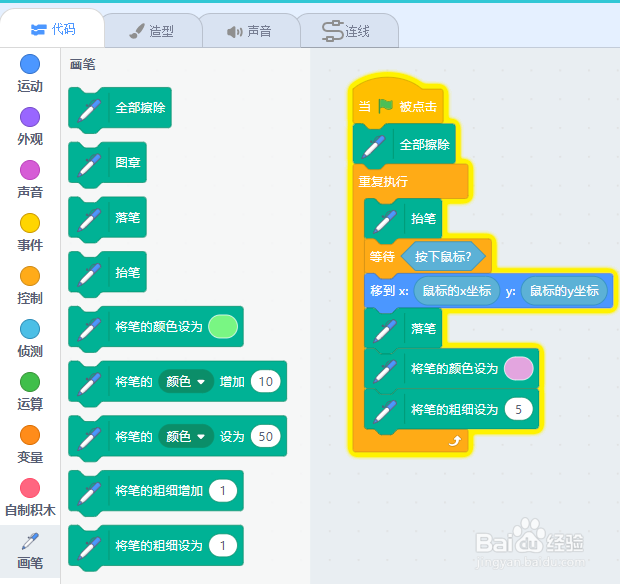Click the 当被点击 hat block in script
This screenshot has height=584, width=620.
click(x=398, y=101)
